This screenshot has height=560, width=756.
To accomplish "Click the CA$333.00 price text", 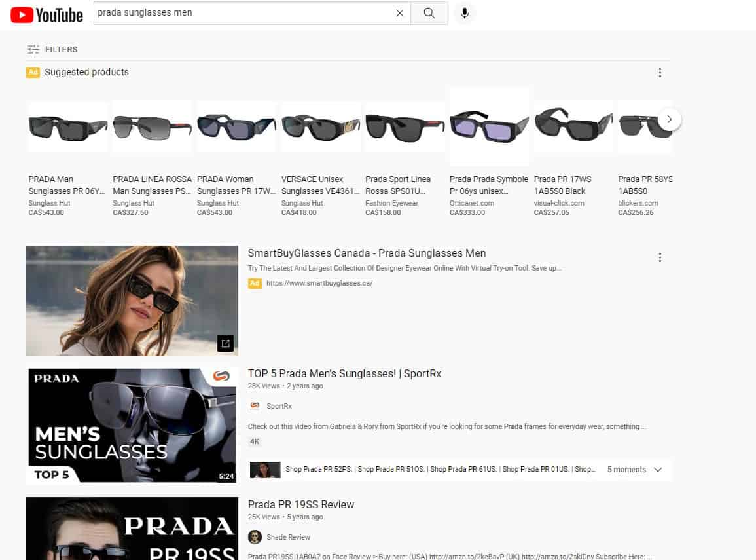I will [x=467, y=213].
